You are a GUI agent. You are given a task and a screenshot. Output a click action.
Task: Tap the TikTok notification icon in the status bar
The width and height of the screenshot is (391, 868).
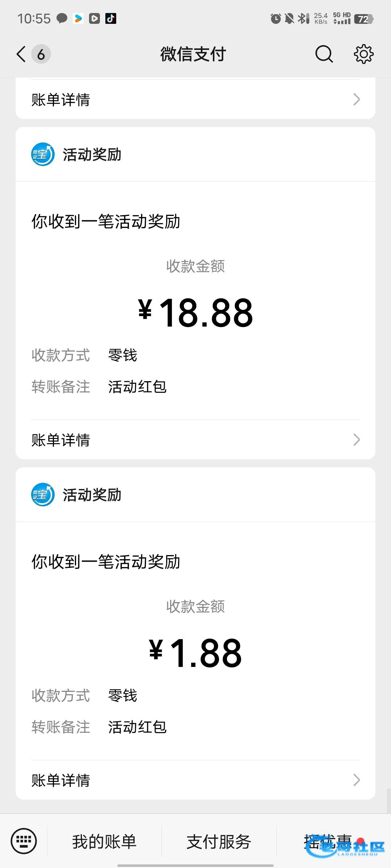[x=111, y=18]
